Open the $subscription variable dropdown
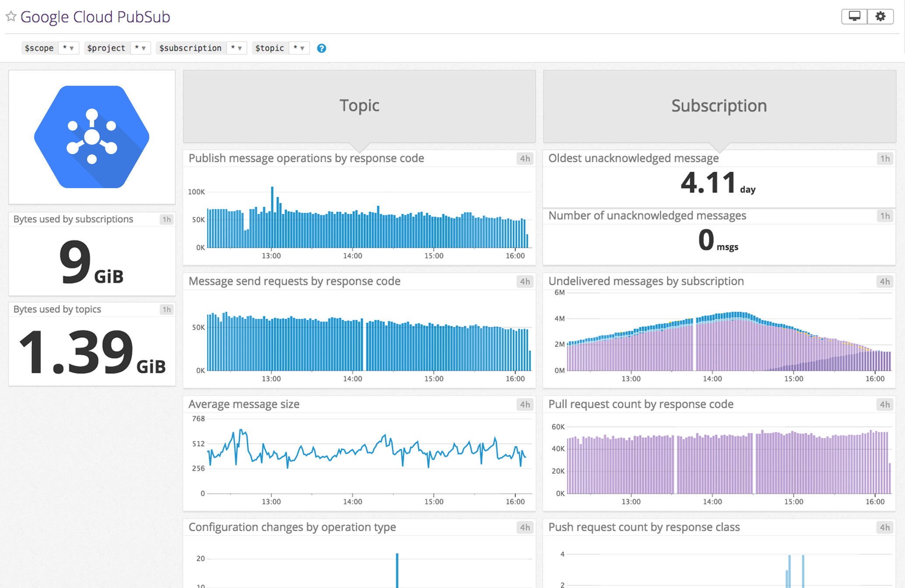 click(237, 48)
